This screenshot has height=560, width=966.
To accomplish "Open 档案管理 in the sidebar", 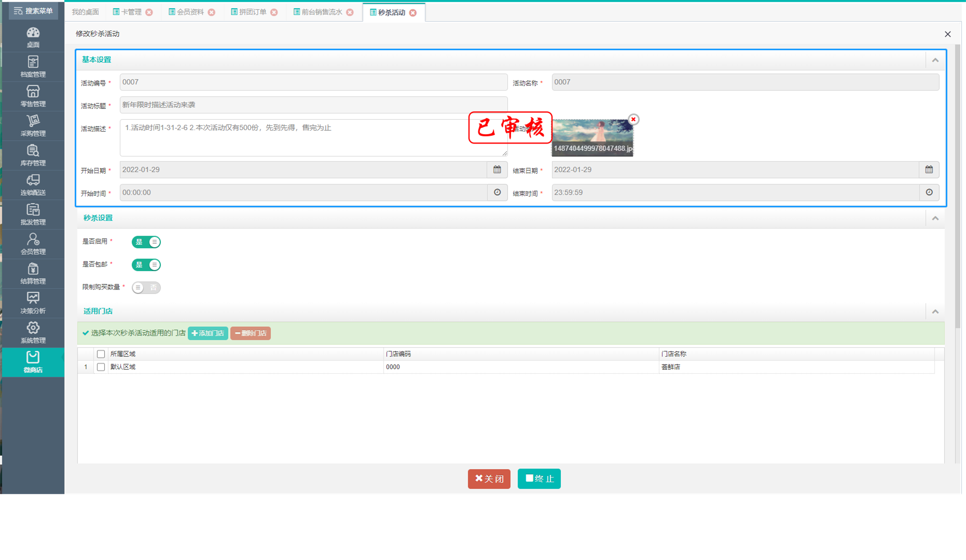I will pos(33,66).
